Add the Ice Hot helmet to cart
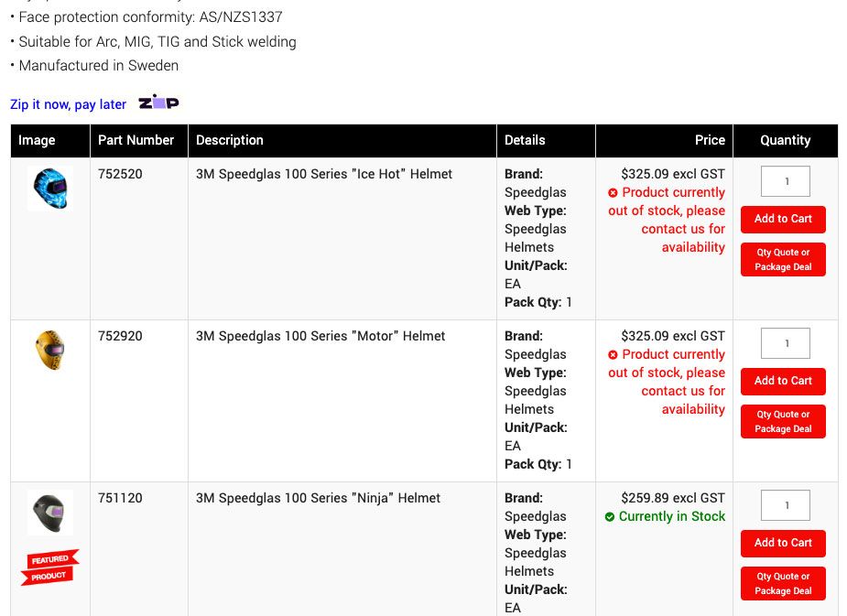 click(x=783, y=219)
